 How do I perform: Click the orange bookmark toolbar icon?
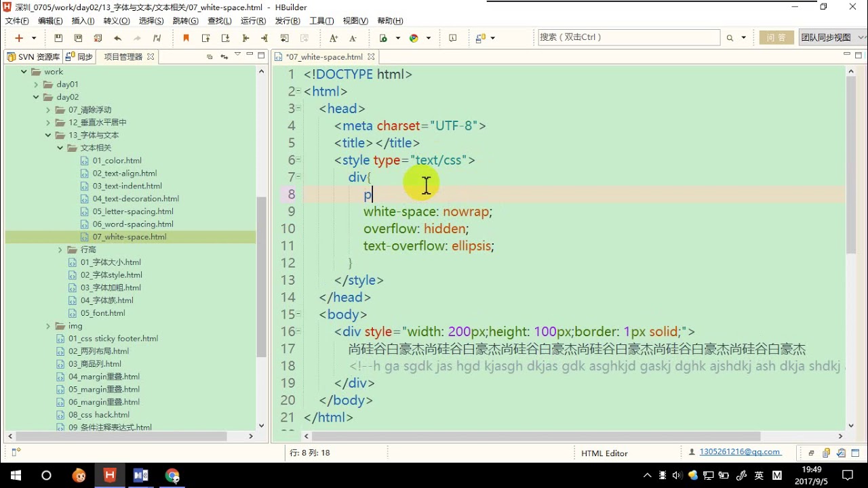pyautogui.click(x=186, y=38)
